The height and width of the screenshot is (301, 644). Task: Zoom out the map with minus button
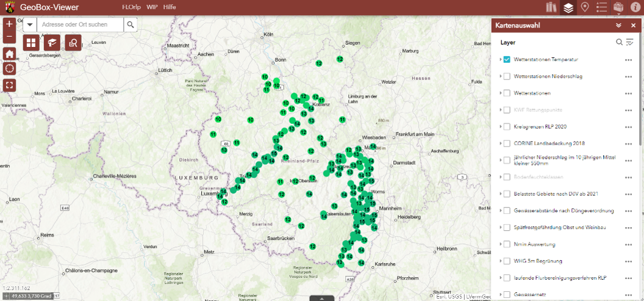point(9,37)
